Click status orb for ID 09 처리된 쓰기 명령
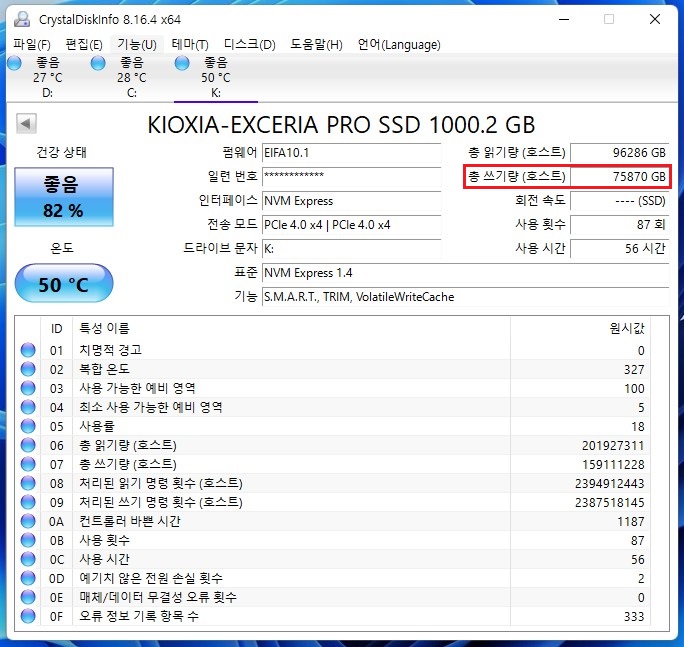Image resolution: width=684 pixels, height=647 pixels. tap(28, 502)
